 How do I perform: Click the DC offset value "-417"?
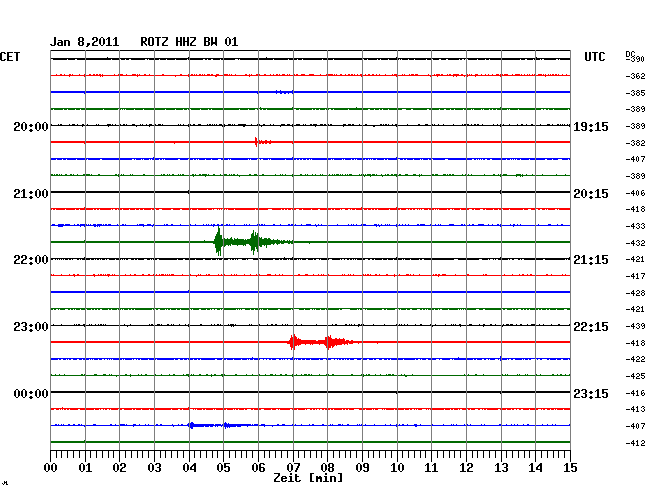[635, 276]
